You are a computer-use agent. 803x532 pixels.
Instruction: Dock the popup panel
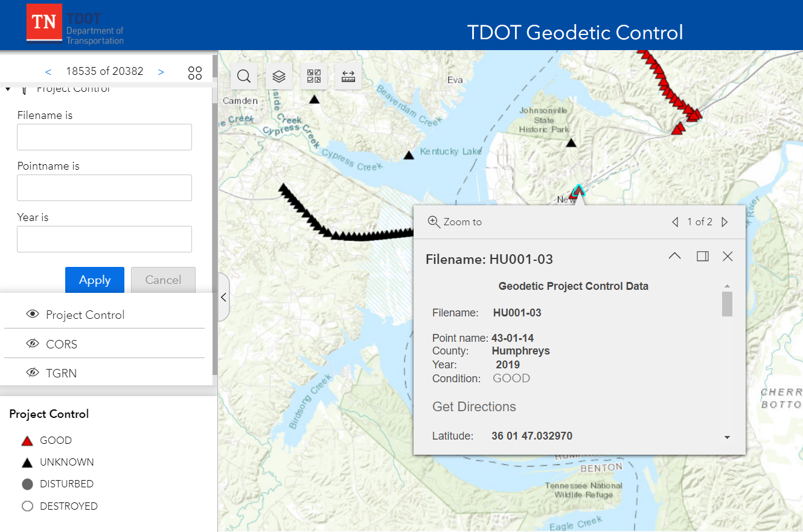point(702,256)
